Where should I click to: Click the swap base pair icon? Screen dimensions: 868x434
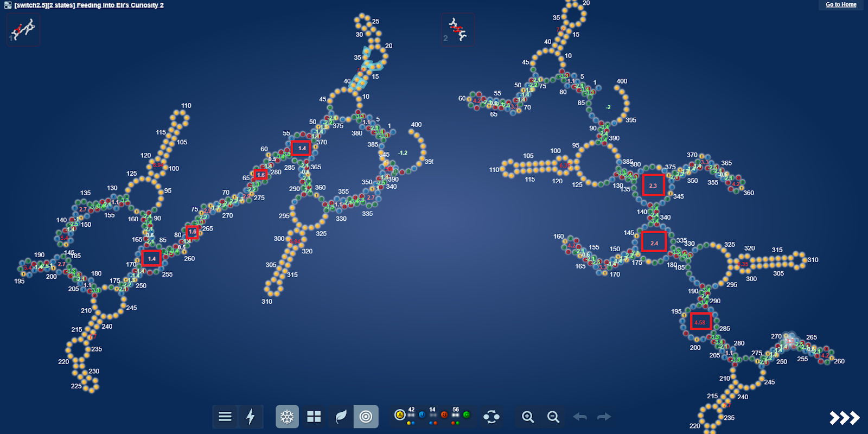click(x=492, y=417)
